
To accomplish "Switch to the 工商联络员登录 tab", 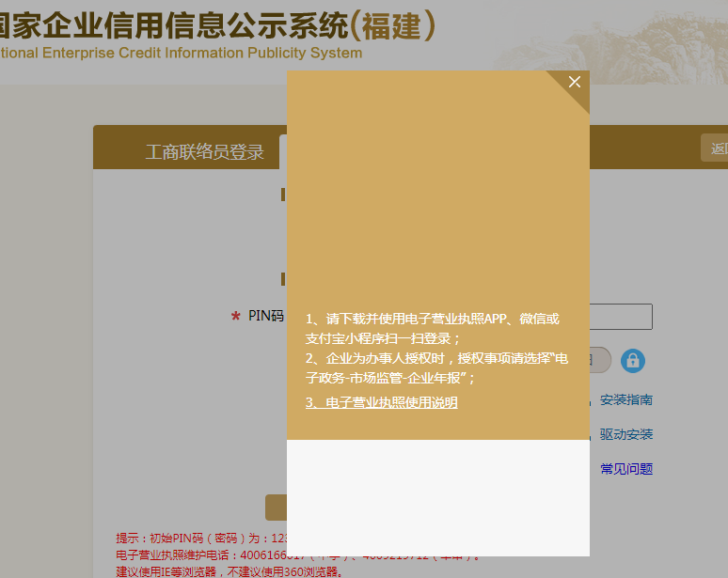I will click(204, 152).
